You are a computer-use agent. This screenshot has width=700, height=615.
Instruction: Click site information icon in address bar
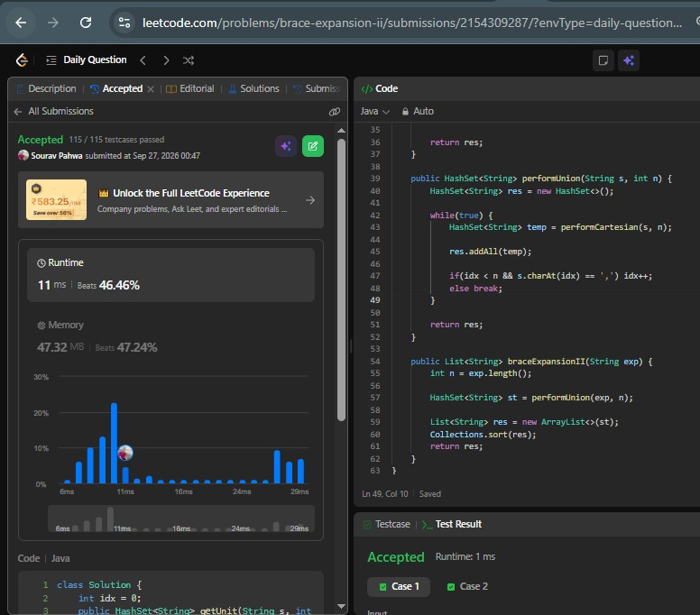coord(124,23)
